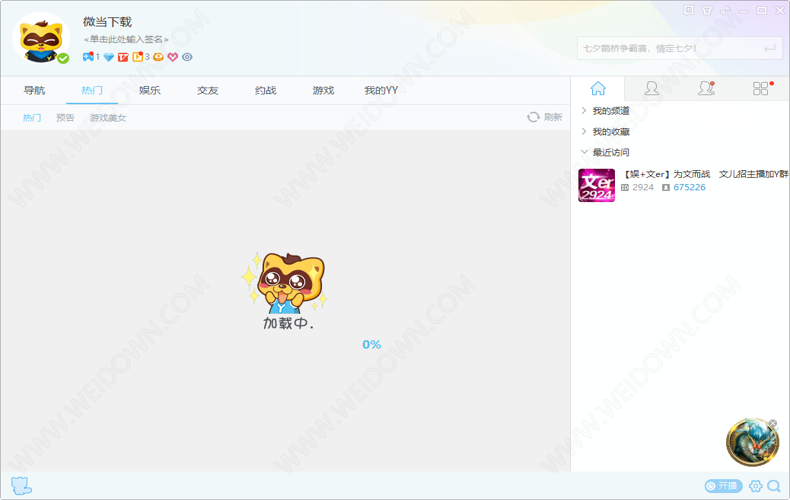Open the 文er 2924 channel thumbnail
Viewport: 790px width, 500px height.
[x=597, y=185]
